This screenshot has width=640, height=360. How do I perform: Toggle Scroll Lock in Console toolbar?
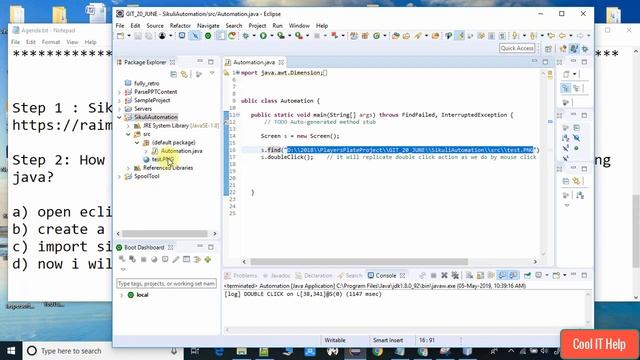[x=480, y=276]
